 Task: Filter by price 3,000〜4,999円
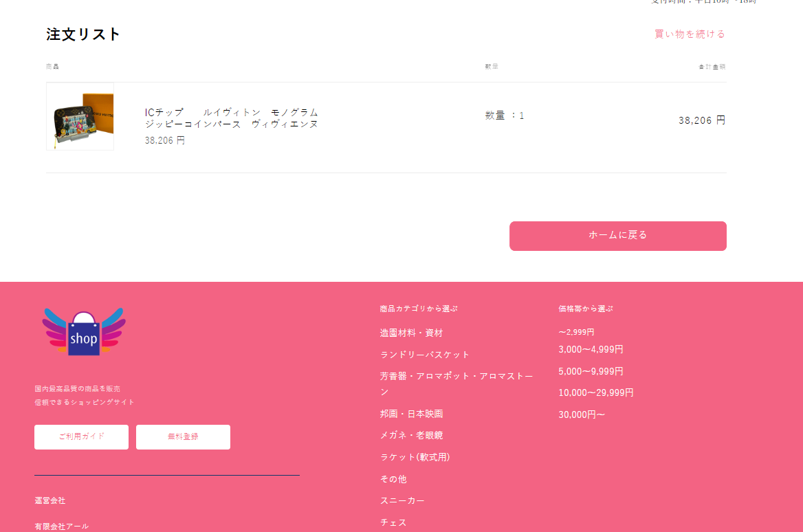pyautogui.click(x=591, y=349)
